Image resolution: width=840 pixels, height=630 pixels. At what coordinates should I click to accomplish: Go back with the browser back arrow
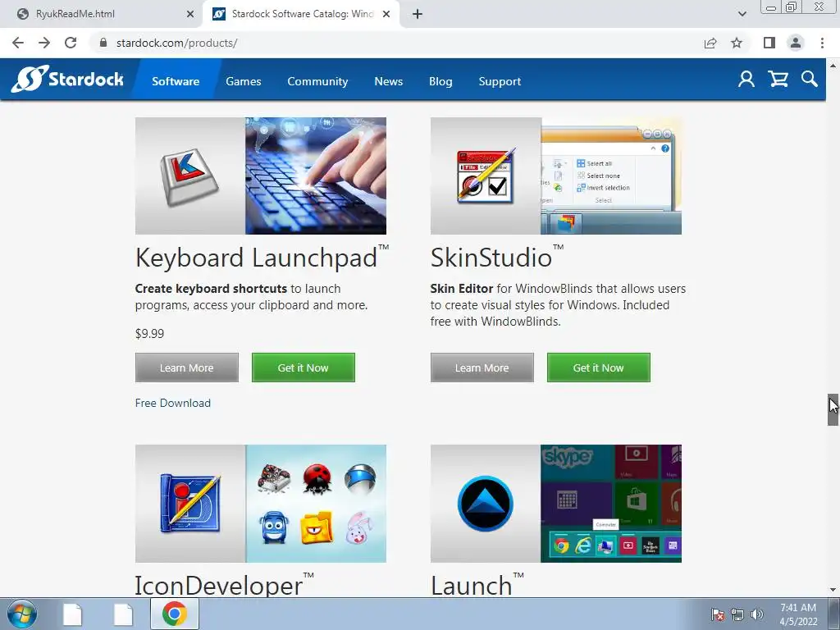click(18, 43)
